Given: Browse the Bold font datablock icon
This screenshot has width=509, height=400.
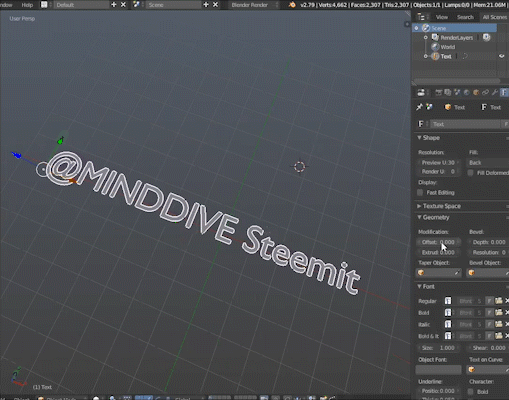Looking at the screenshot, I should pyautogui.click(x=448, y=313).
